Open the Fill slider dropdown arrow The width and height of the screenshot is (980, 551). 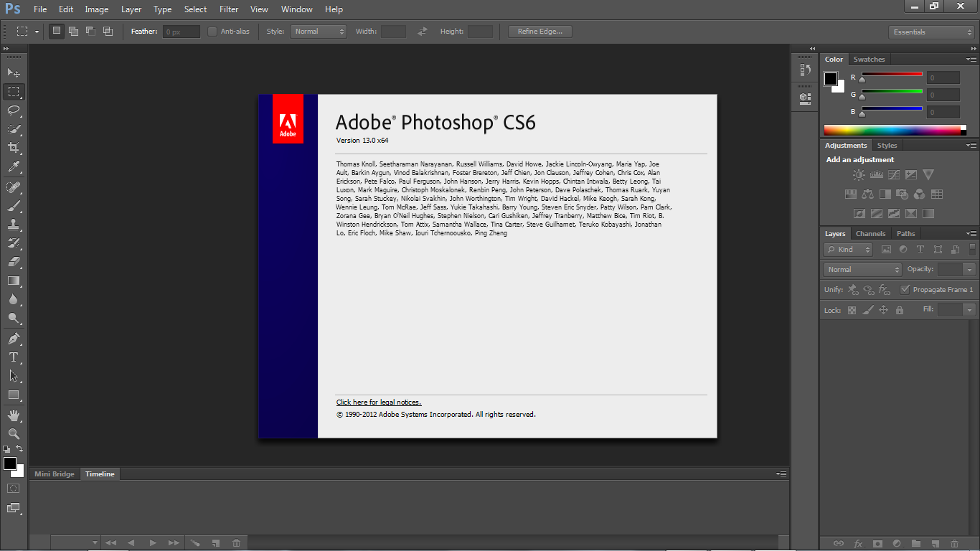point(970,310)
